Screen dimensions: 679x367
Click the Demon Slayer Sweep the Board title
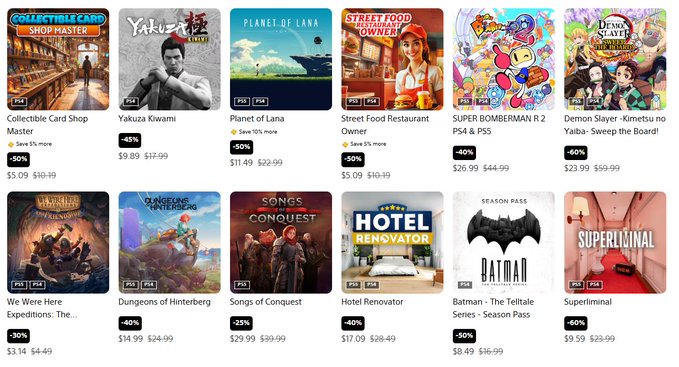pos(615,125)
